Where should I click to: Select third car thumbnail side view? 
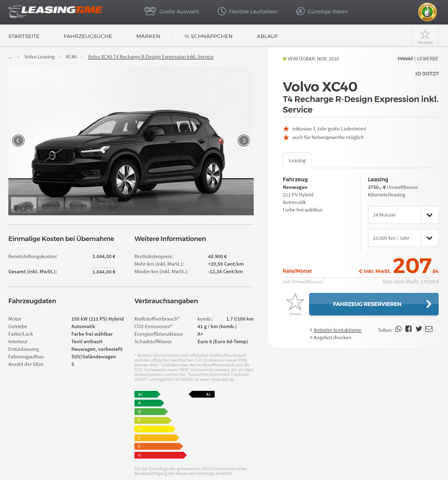click(78, 204)
